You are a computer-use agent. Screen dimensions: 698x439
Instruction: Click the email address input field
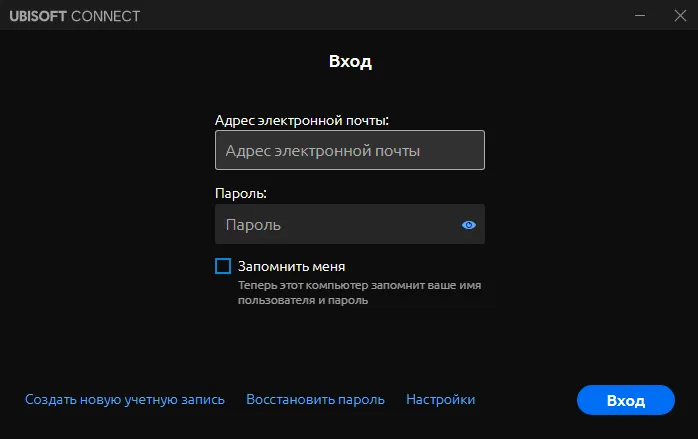[x=350, y=150]
